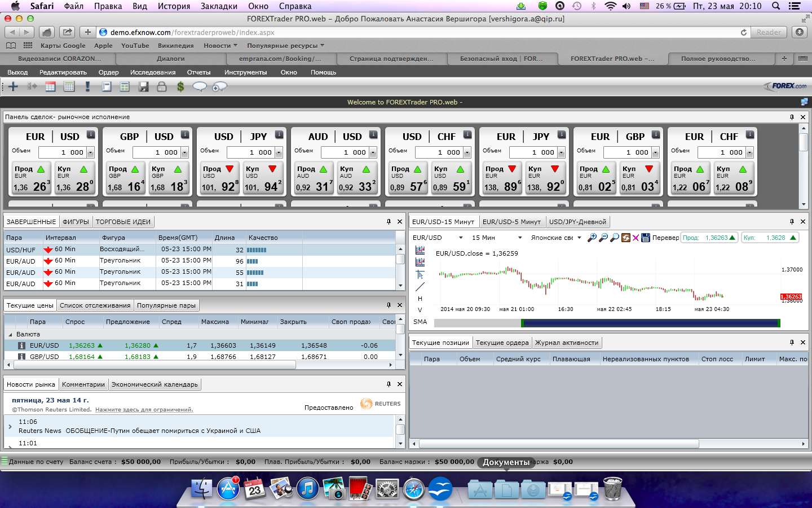Open App Store in the dock
Viewport: 812px width, 508px height.
228,488
